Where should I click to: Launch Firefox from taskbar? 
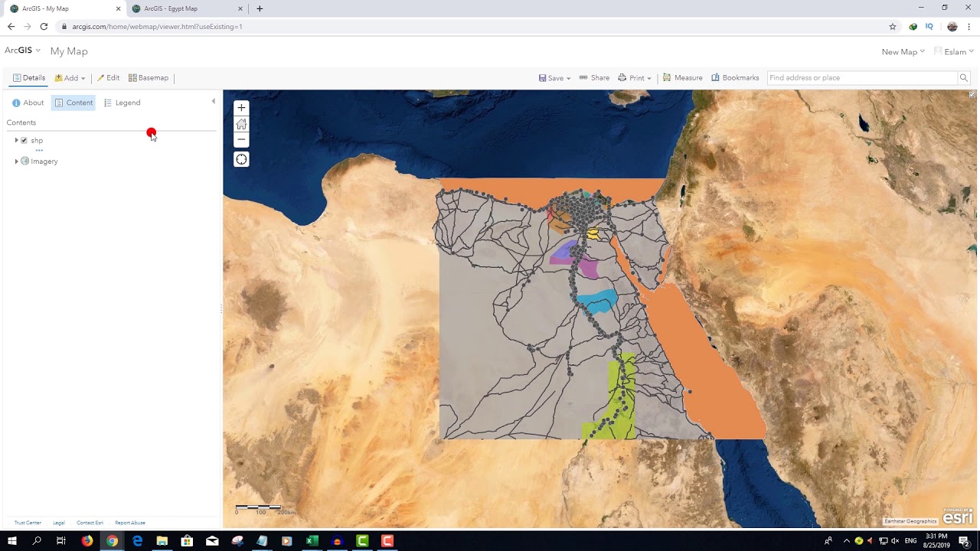(87, 541)
